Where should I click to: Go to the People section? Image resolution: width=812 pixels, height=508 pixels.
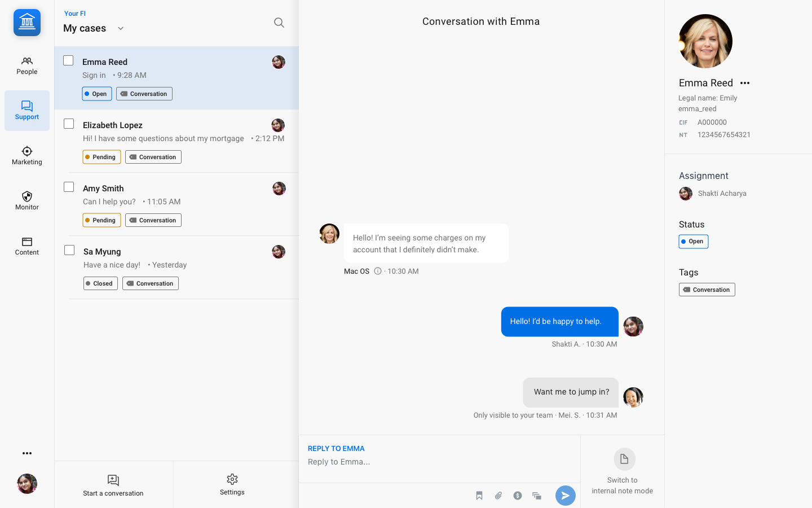click(27, 65)
